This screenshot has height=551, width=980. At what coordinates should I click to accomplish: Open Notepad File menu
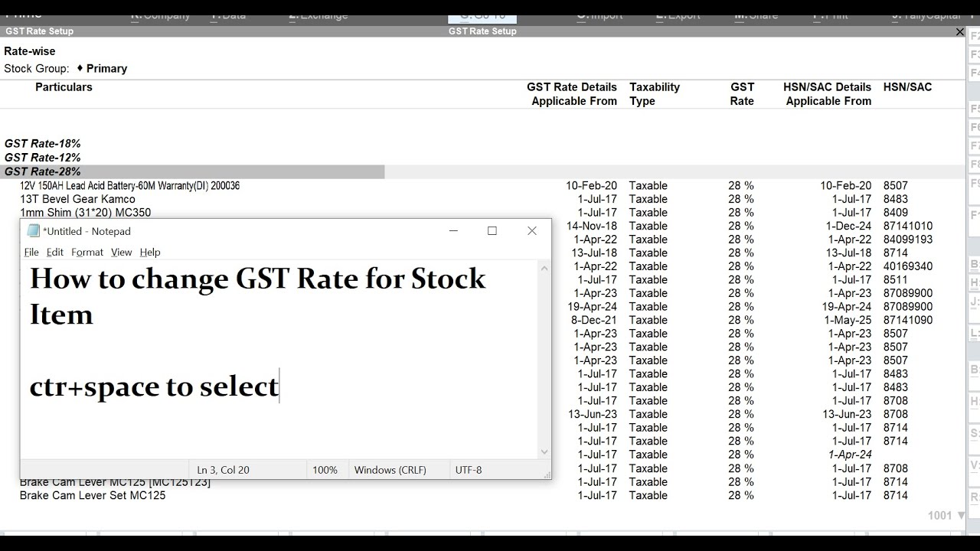tap(31, 252)
